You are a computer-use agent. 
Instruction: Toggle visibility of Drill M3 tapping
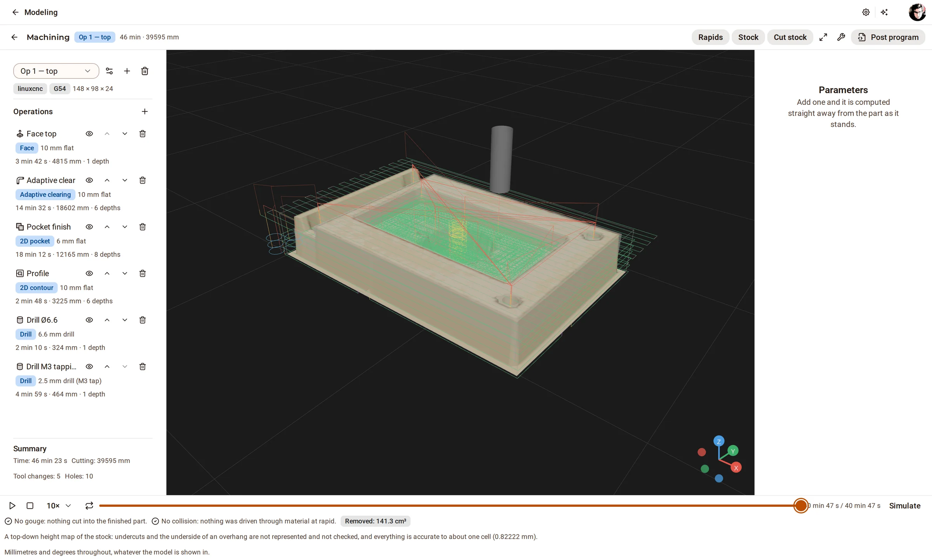click(x=89, y=367)
